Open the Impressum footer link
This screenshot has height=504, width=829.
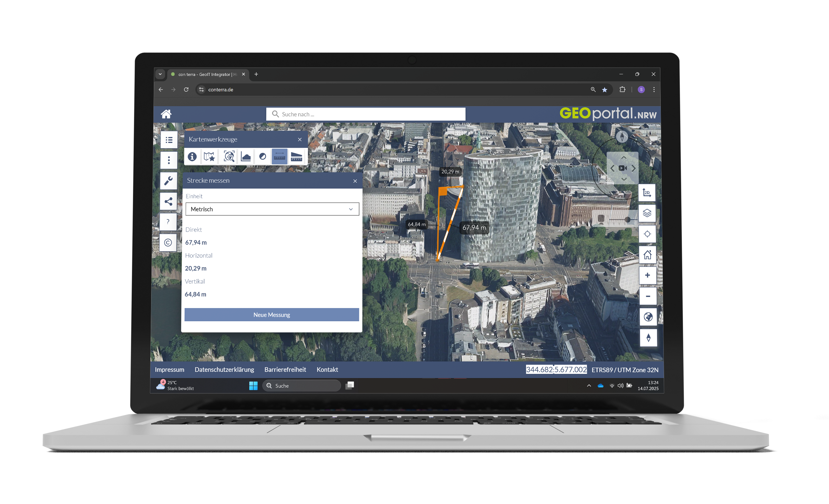[169, 370]
